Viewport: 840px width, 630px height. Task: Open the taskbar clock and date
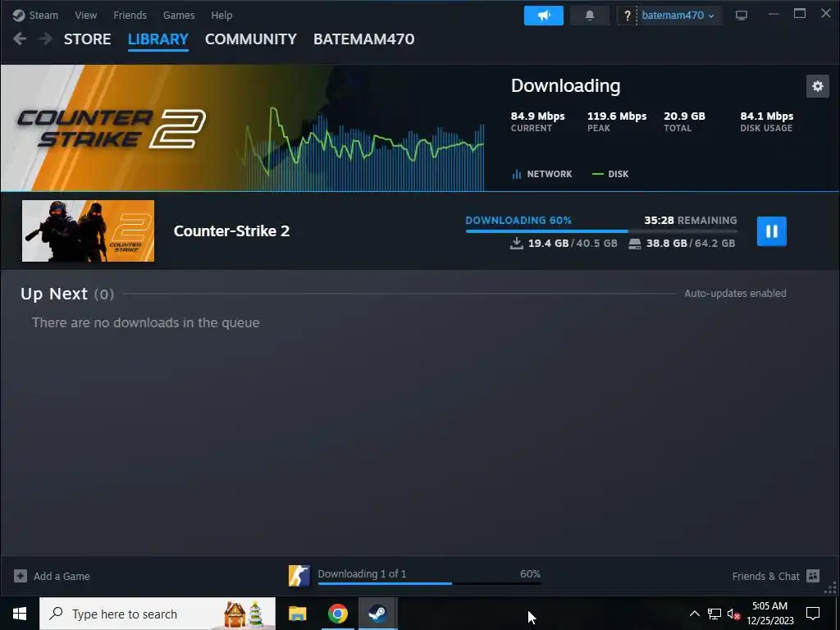(x=769, y=614)
